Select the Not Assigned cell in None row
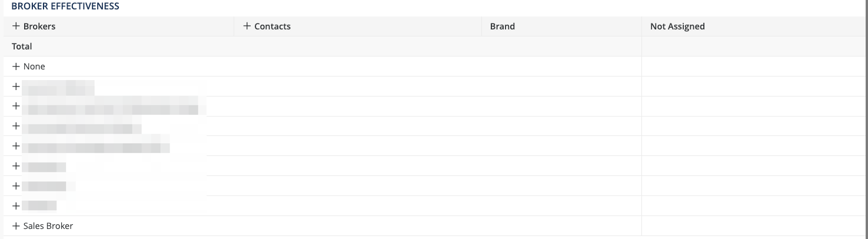 tap(754, 67)
